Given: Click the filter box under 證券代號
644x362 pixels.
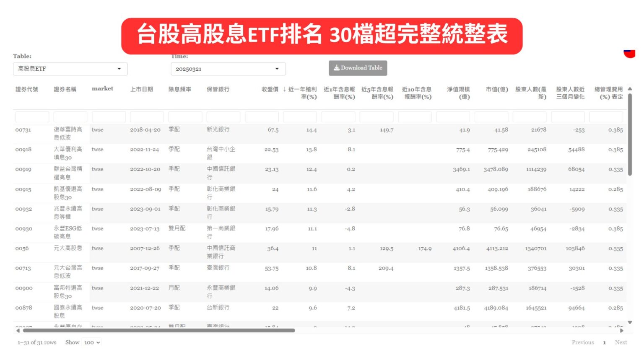Looking at the screenshot, I should [x=32, y=116].
